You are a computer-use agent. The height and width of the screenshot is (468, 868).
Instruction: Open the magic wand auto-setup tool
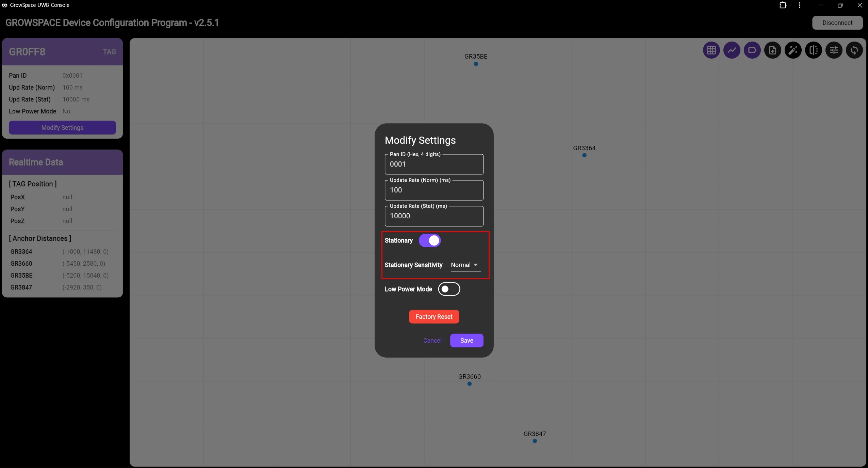tap(793, 50)
